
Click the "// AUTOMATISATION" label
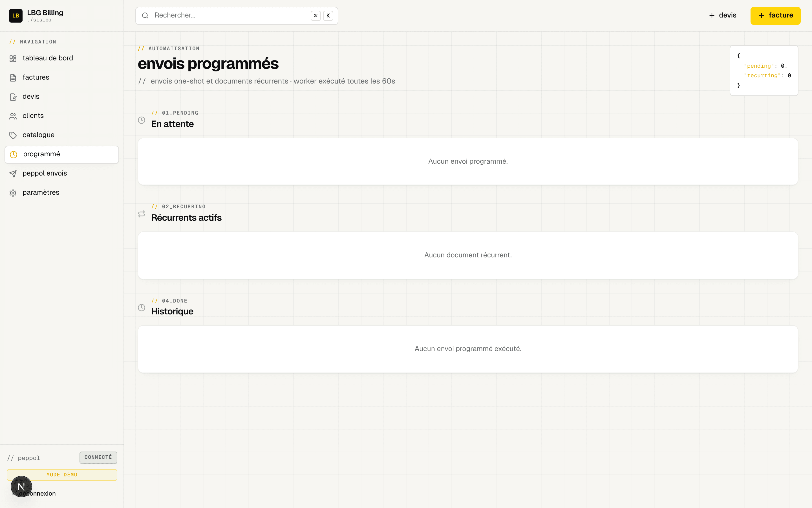168,49
